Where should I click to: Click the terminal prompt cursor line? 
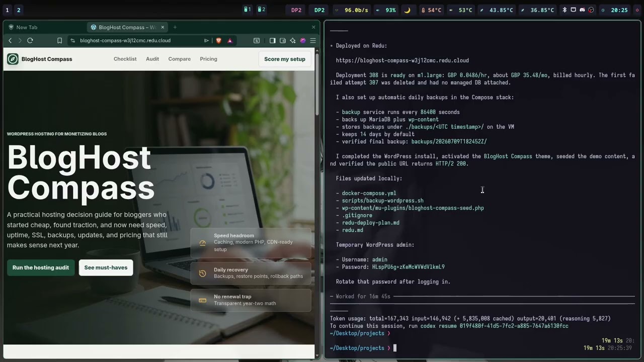[394, 348]
